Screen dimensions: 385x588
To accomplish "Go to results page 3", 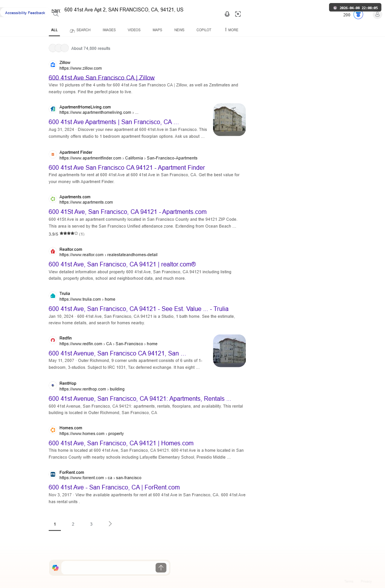I will (91, 524).
